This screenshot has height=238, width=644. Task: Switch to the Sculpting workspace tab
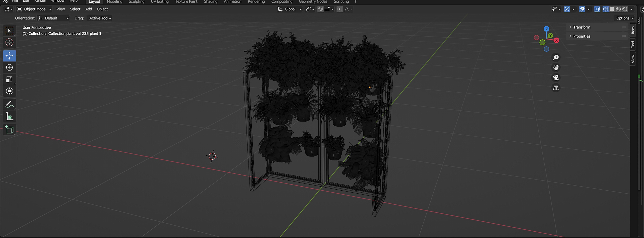point(136,1)
